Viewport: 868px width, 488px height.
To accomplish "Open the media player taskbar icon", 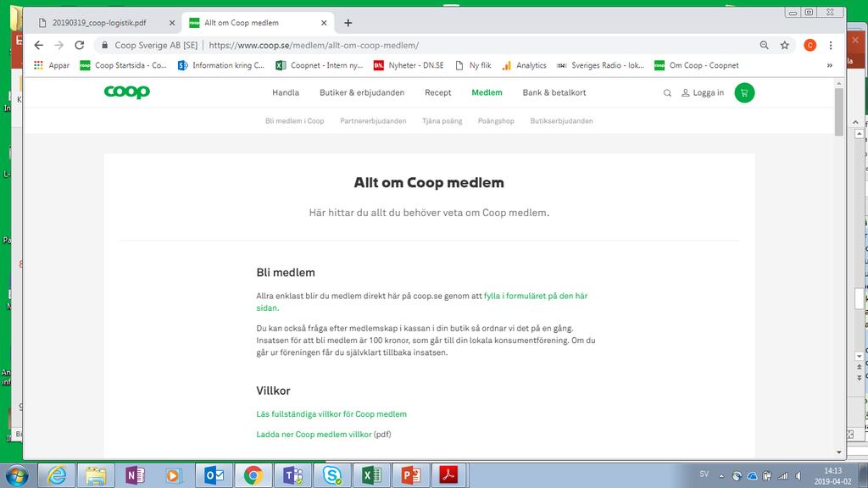I will tap(173, 475).
